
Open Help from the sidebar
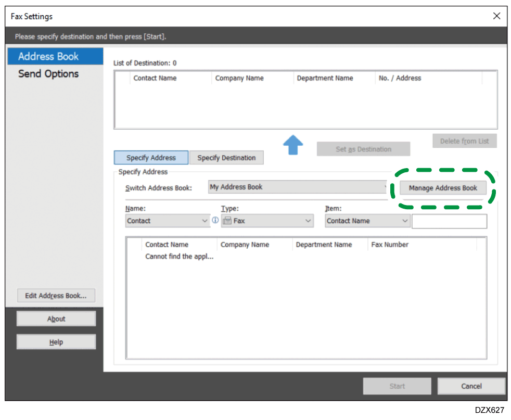pyautogui.click(x=56, y=342)
